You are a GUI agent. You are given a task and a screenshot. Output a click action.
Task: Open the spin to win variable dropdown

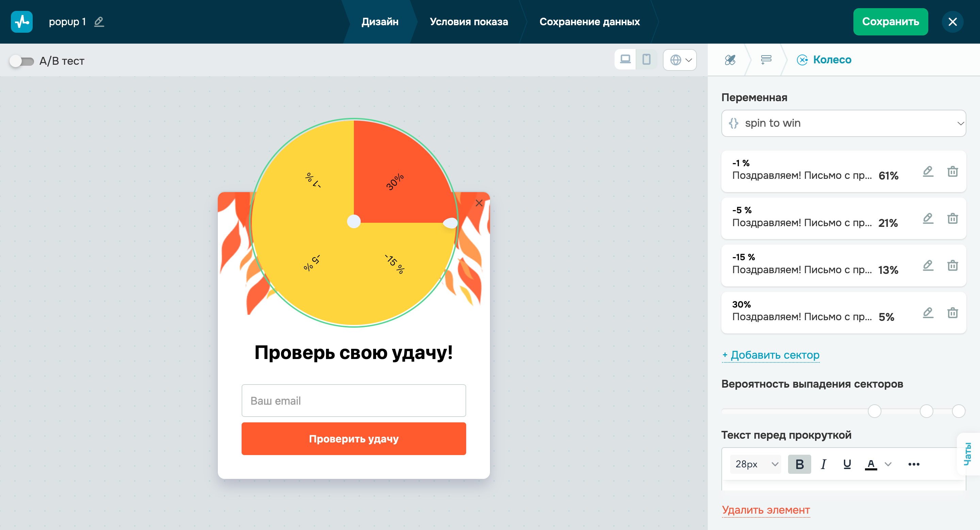tap(844, 123)
